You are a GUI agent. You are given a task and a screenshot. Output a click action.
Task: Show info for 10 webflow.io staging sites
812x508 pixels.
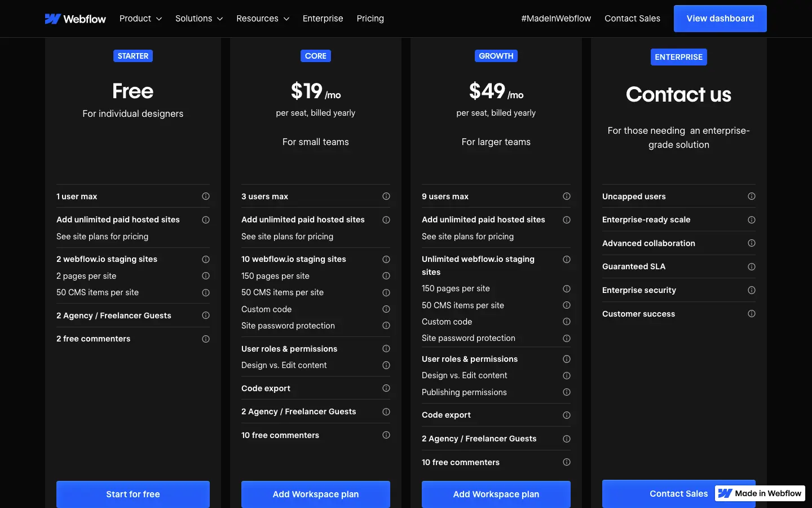pyautogui.click(x=386, y=260)
